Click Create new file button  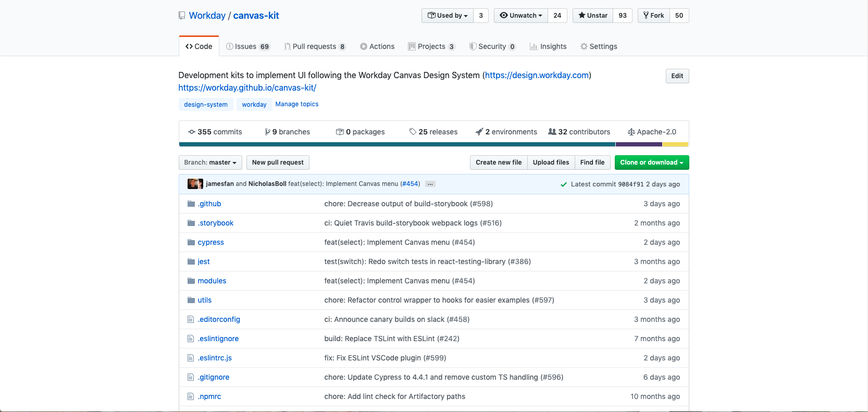coord(499,163)
